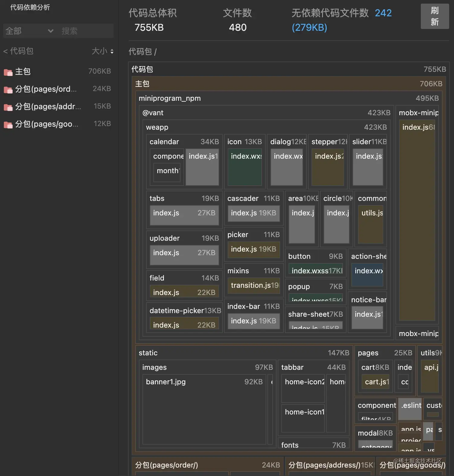The height and width of the screenshot is (476, 454).
Task: Open the 主包 706KB treemap block
Action: click(x=289, y=84)
